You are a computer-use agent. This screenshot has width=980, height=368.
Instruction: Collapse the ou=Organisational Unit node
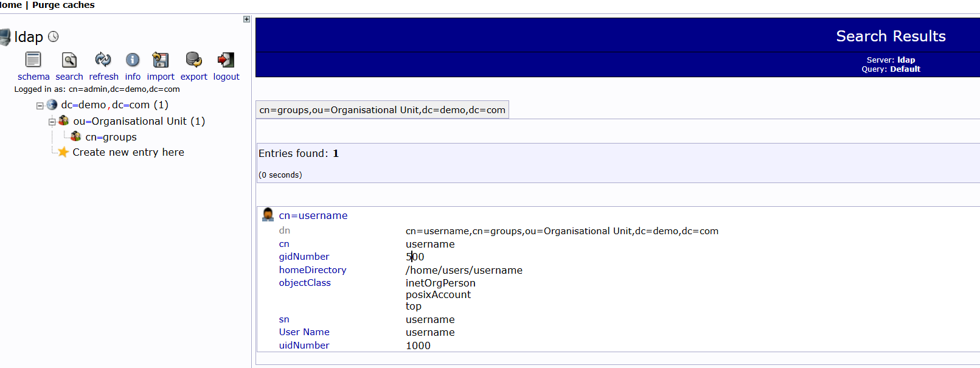point(52,122)
